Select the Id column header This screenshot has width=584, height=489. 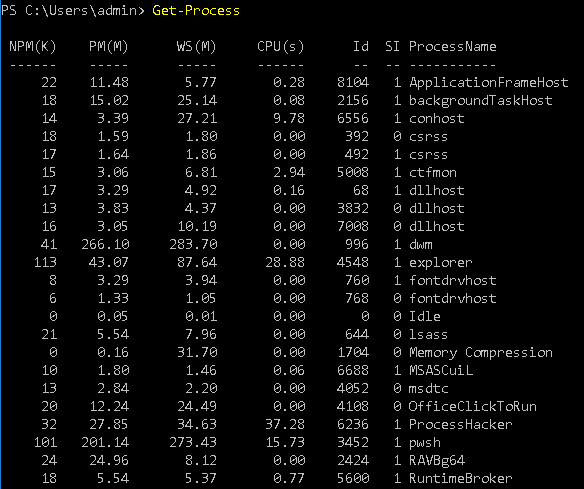[361, 47]
